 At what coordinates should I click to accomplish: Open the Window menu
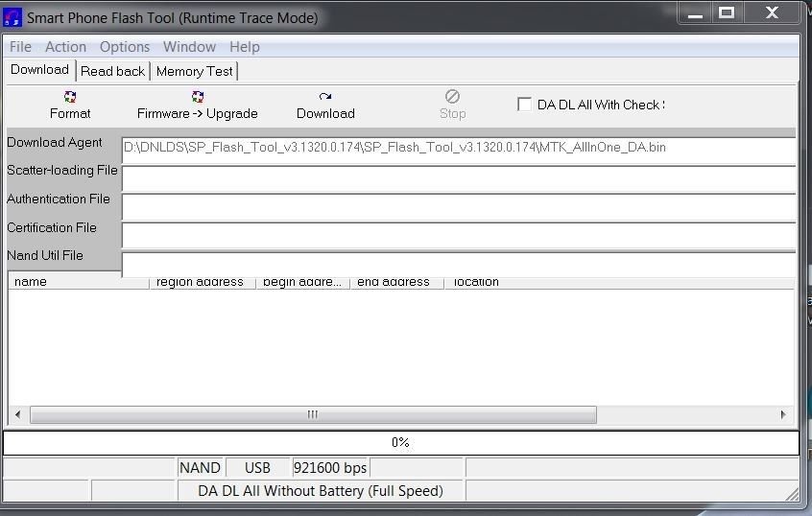point(189,47)
